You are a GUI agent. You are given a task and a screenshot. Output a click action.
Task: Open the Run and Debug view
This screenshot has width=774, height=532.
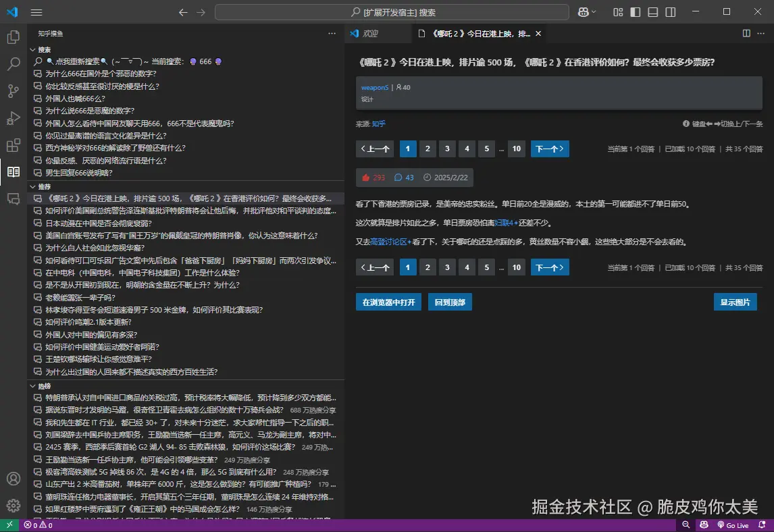(14, 118)
